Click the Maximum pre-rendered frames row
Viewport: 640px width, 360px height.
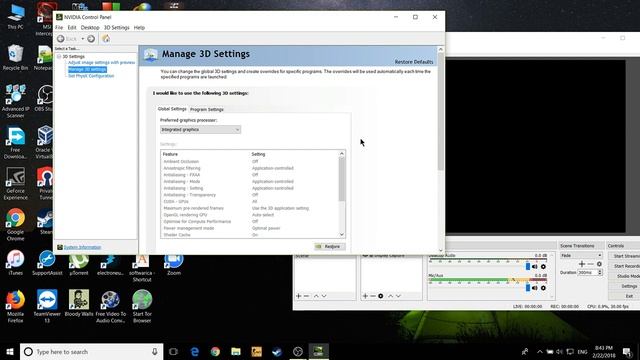click(x=250, y=208)
